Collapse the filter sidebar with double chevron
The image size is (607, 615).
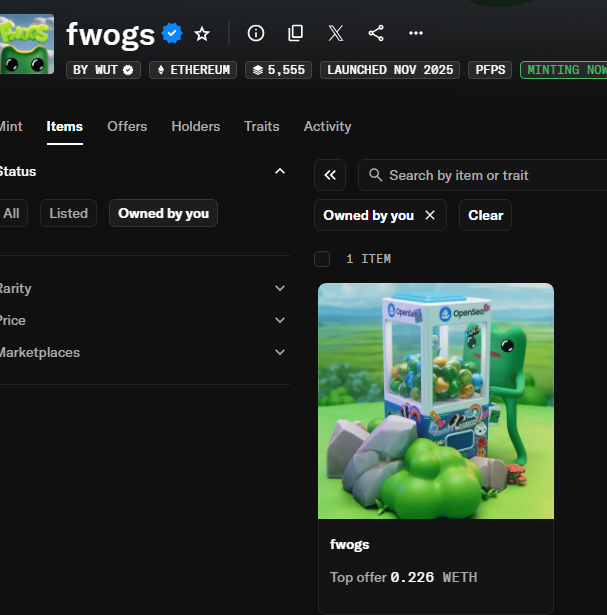pyautogui.click(x=330, y=175)
